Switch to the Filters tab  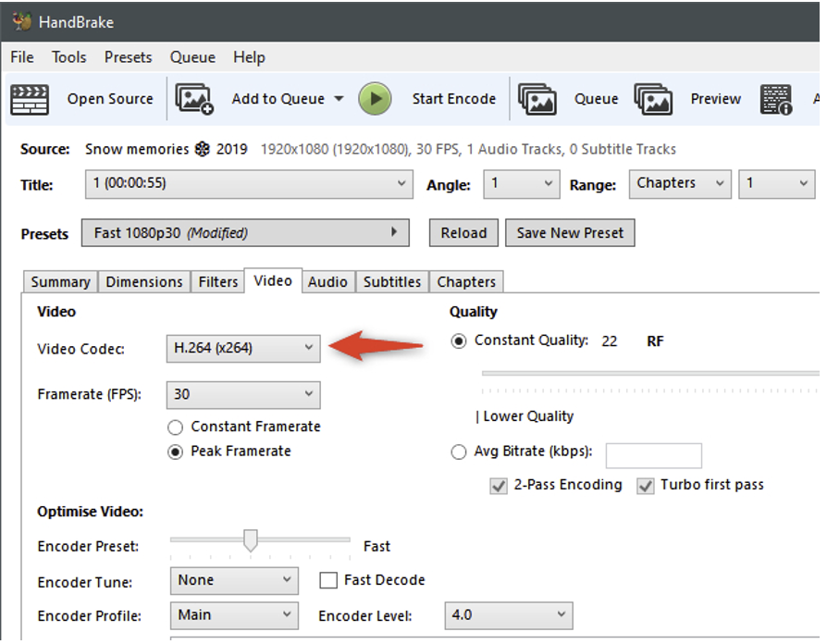217,281
